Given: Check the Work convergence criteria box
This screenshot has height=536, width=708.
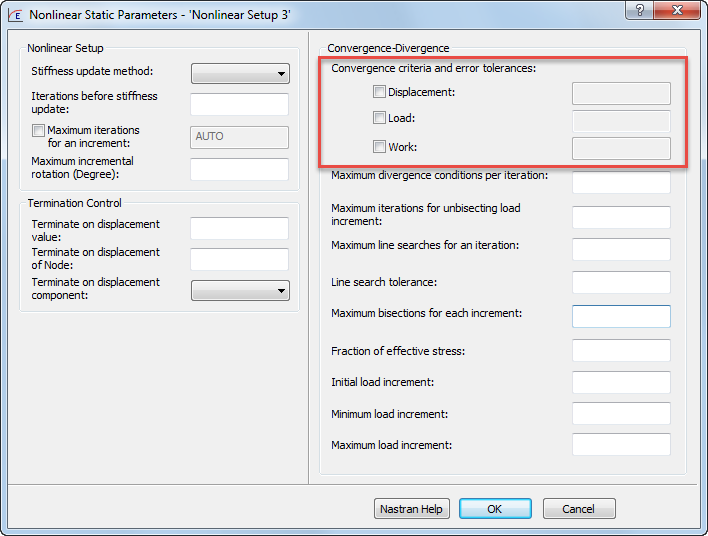Looking at the screenshot, I should tap(379, 147).
